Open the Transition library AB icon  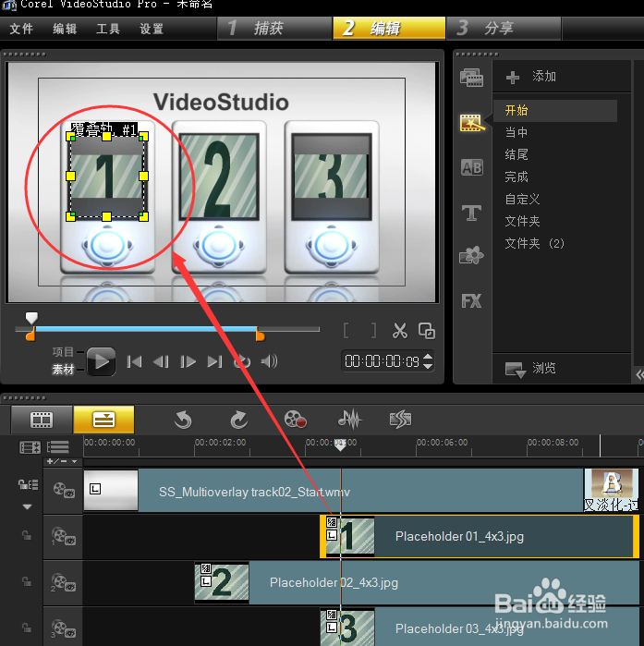coord(472,167)
